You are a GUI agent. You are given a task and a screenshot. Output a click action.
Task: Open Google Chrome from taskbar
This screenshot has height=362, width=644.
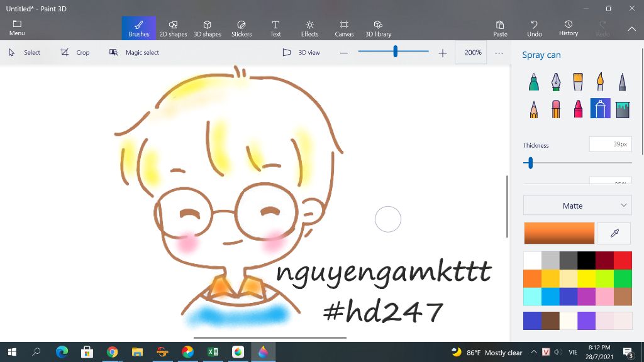(x=112, y=352)
